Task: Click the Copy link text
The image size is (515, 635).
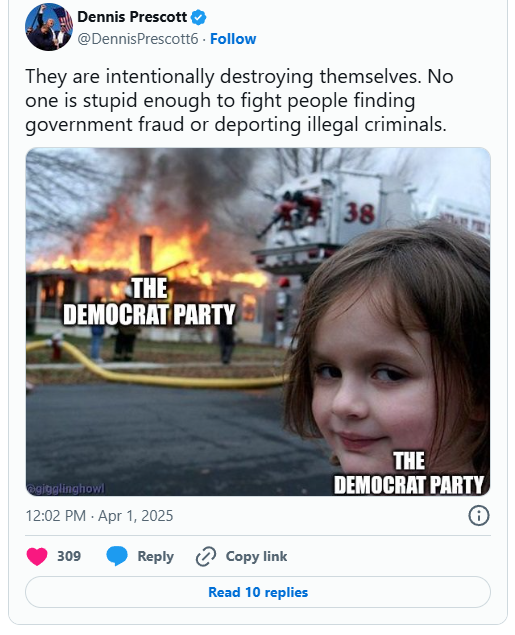Action: click(256, 556)
